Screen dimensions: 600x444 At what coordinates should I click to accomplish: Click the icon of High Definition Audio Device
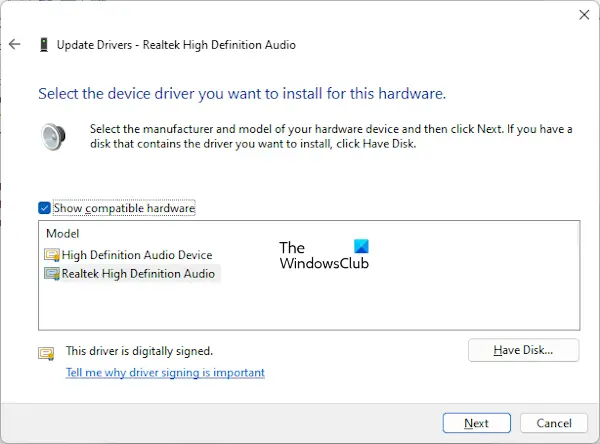[x=52, y=255]
